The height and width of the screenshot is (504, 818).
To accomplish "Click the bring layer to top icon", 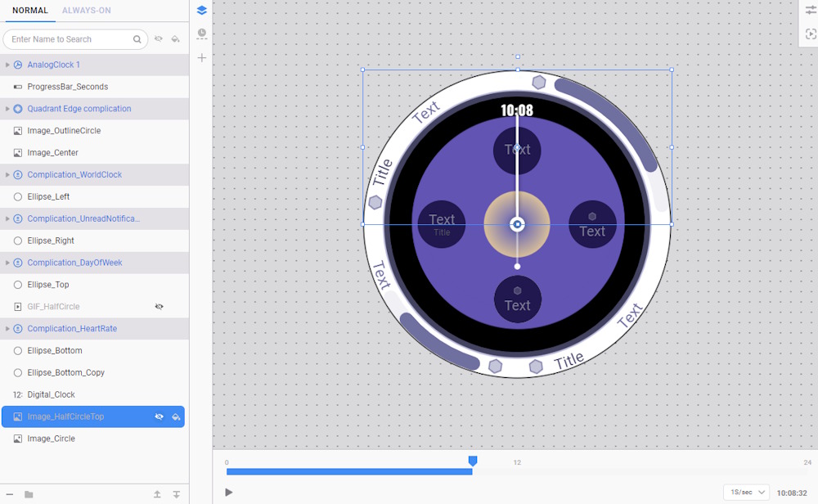I will 157,494.
